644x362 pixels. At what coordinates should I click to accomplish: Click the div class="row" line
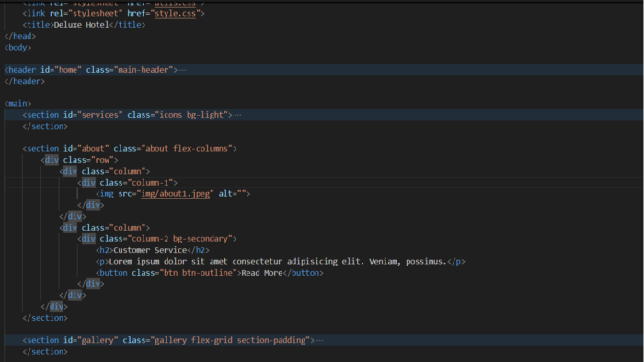click(x=80, y=160)
